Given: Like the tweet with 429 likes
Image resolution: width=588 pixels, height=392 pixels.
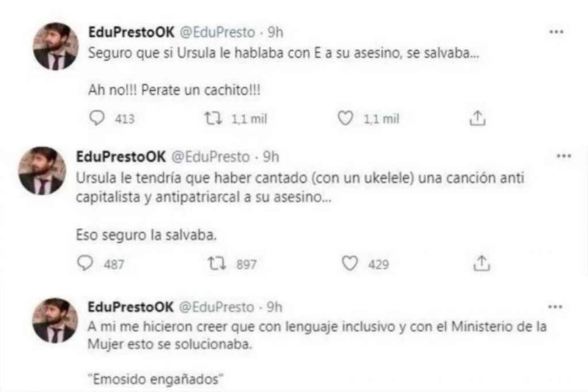Looking at the screenshot, I should pos(349,264).
